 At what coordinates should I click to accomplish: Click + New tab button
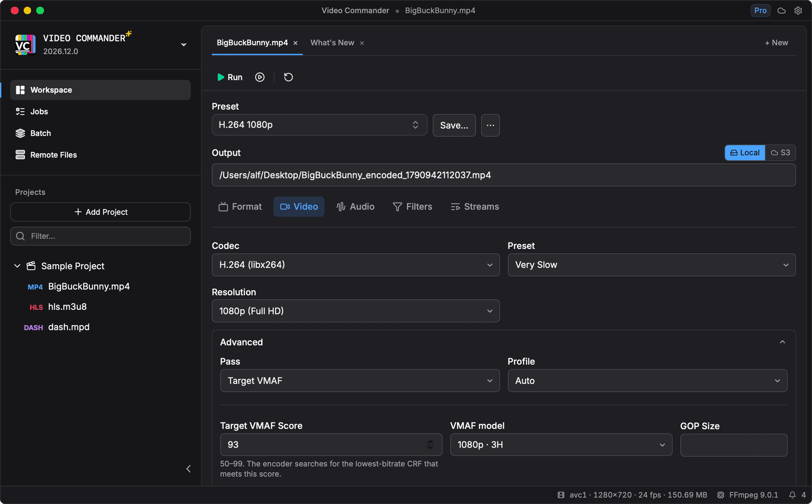pyautogui.click(x=776, y=43)
